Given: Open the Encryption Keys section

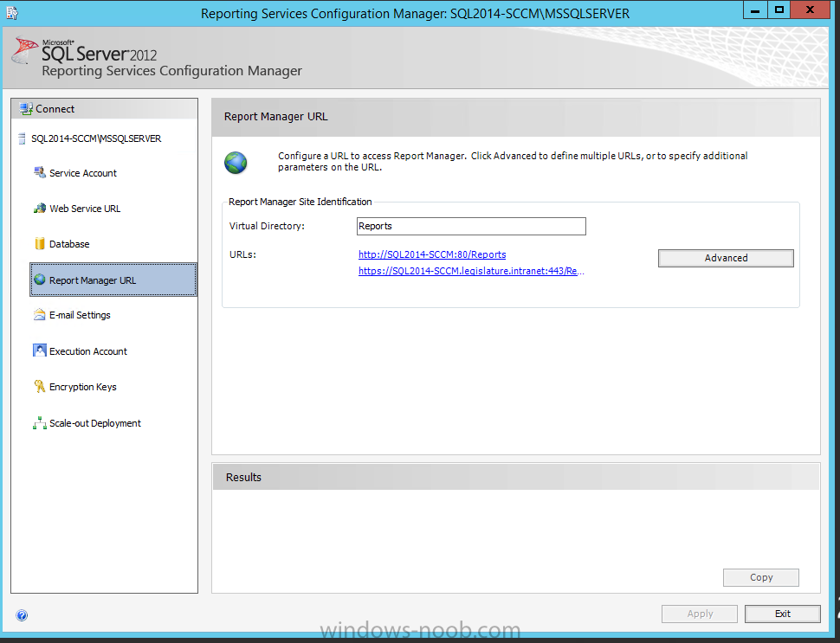Looking at the screenshot, I should pos(83,387).
